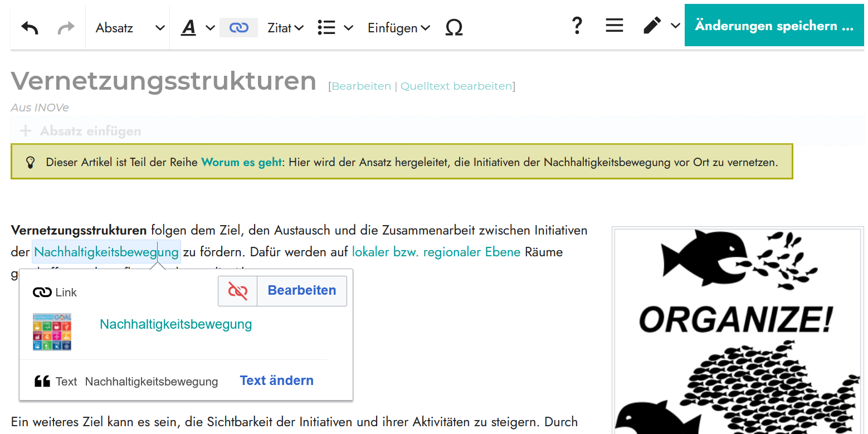Open the Zitat citation dropdown

(285, 28)
